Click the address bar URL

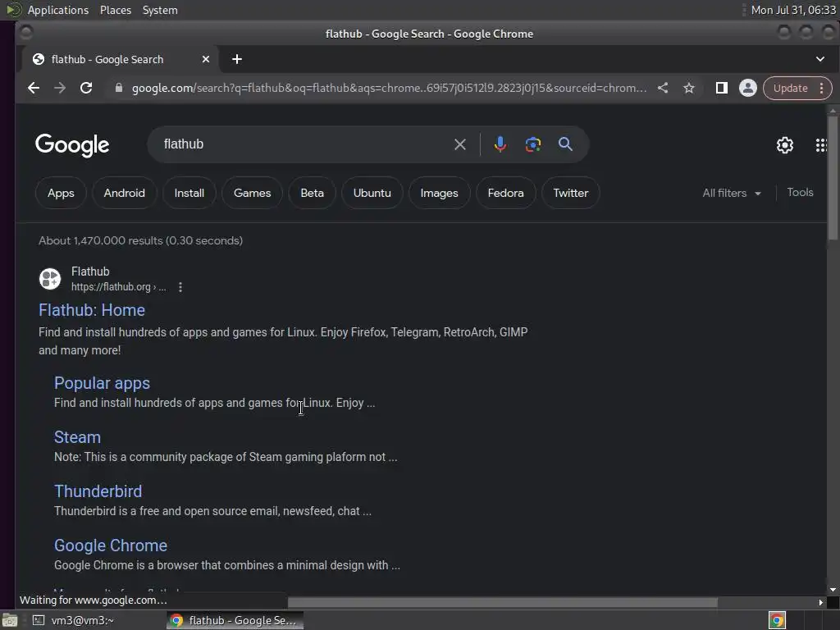click(389, 88)
